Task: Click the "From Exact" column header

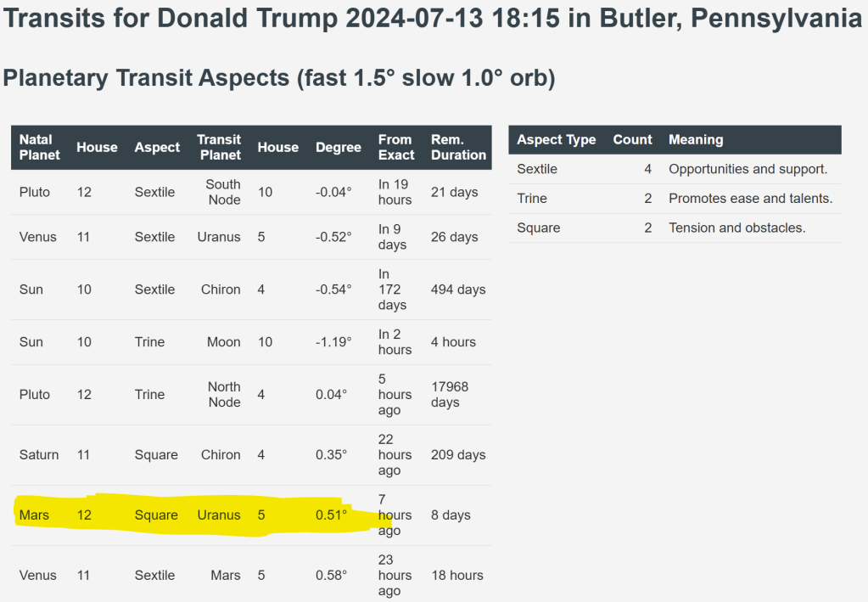Action: point(395,147)
